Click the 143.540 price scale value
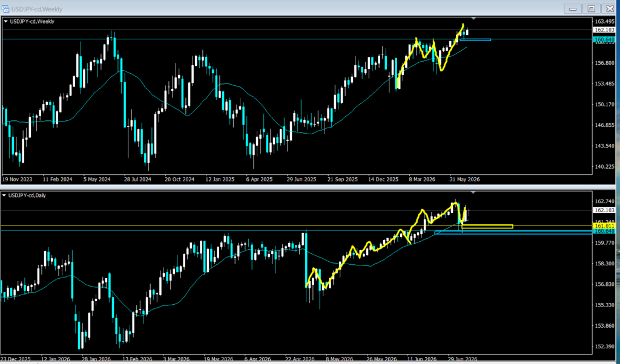 coord(605,146)
